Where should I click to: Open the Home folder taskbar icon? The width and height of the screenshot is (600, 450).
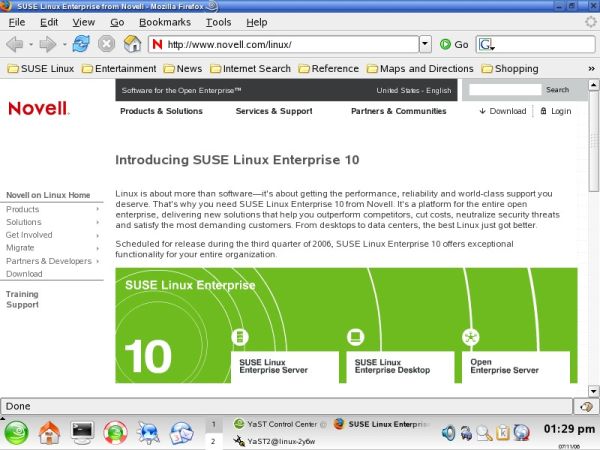pos(49,433)
